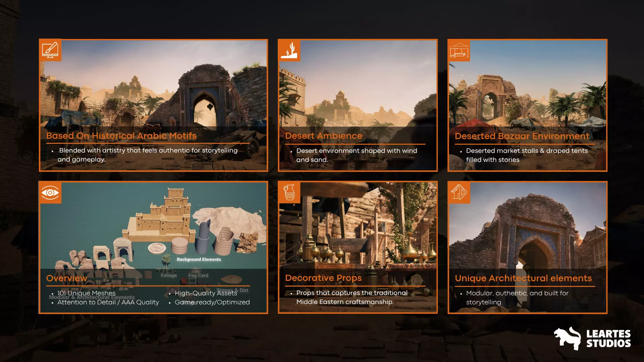Click the market stall tent icon
This screenshot has width=644, height=362.
[x=459, y=50]
